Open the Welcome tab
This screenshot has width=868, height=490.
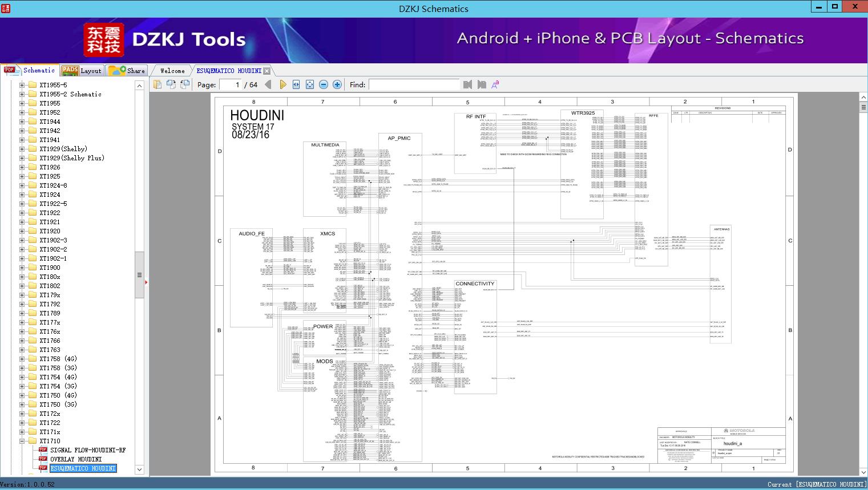click(172, 71)
